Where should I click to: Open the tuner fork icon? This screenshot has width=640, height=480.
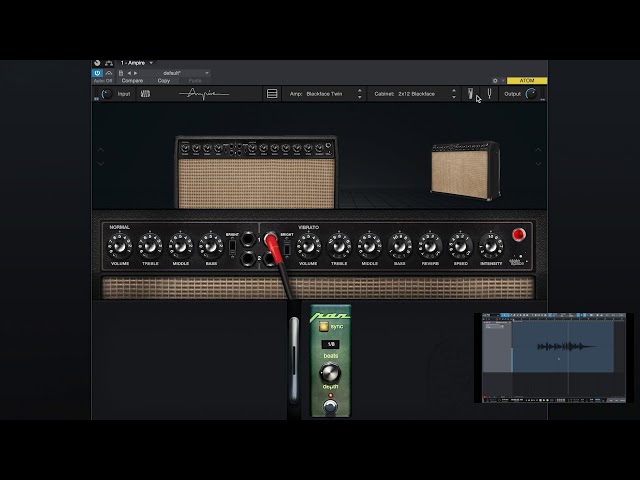489,94
